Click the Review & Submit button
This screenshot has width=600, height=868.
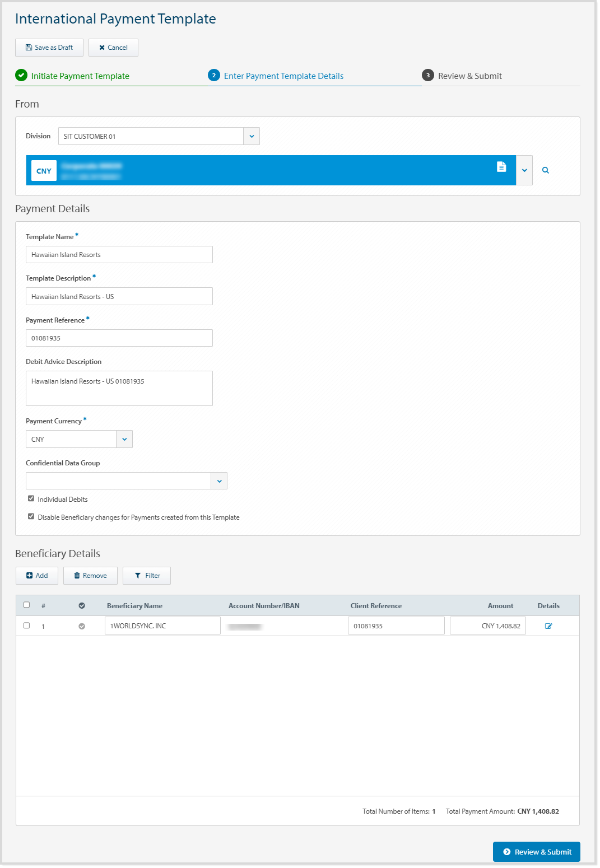536,852
